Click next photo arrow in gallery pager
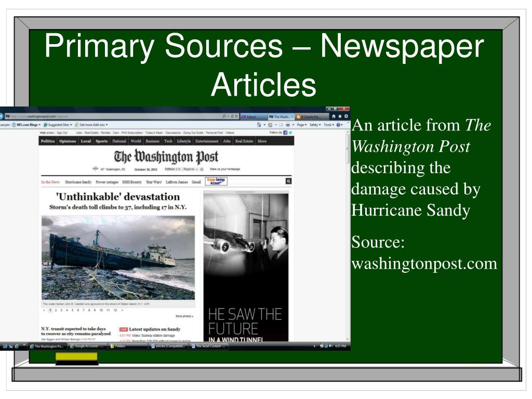Viewport: 532px width, 399px height. click(122, 310)
